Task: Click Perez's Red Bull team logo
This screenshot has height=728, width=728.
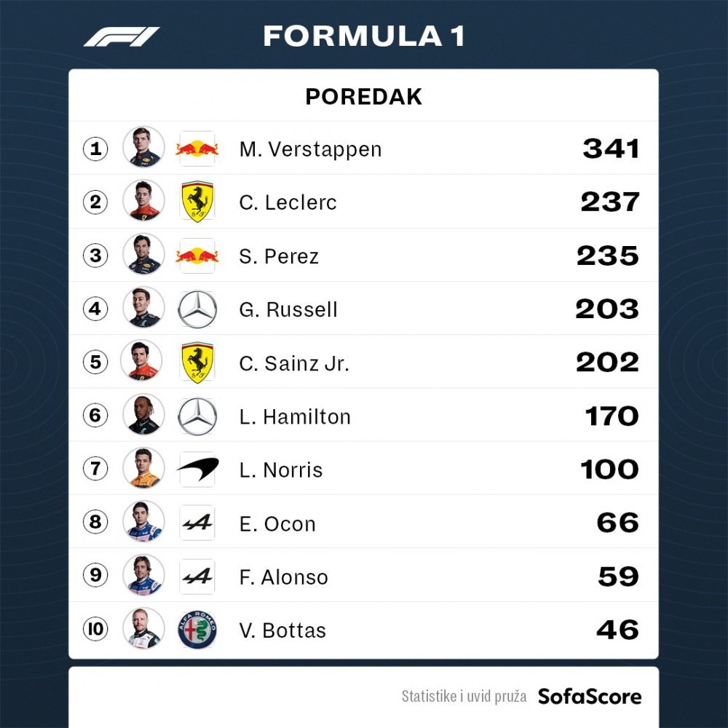Action: (x=197, y=256)
